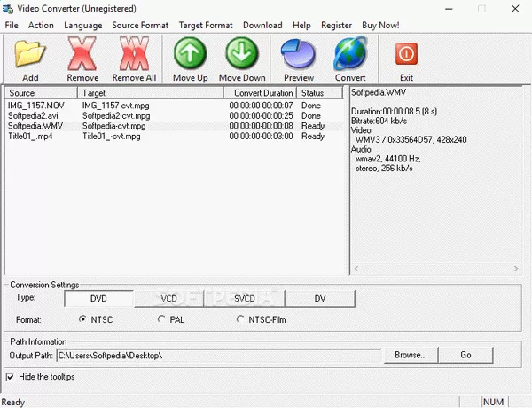Open the Buy Now! menu
The width and height of the screenshot is (532, 408).
380,26
